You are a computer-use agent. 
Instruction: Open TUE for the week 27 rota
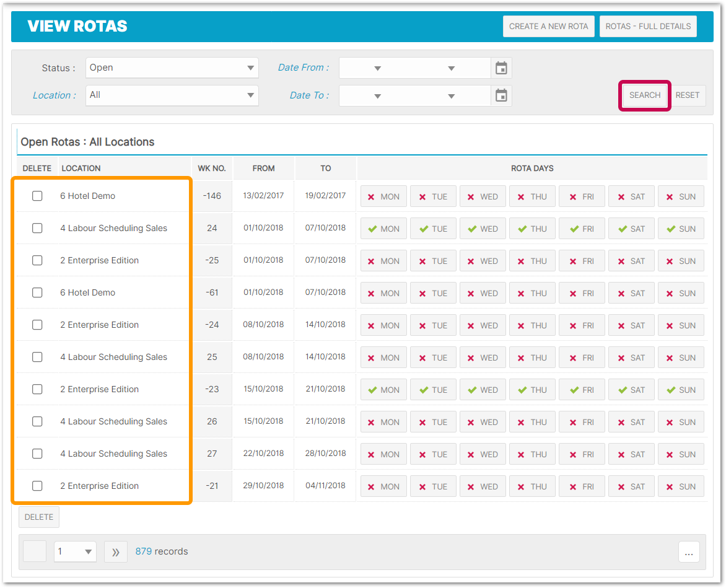[x=434, y=454]
